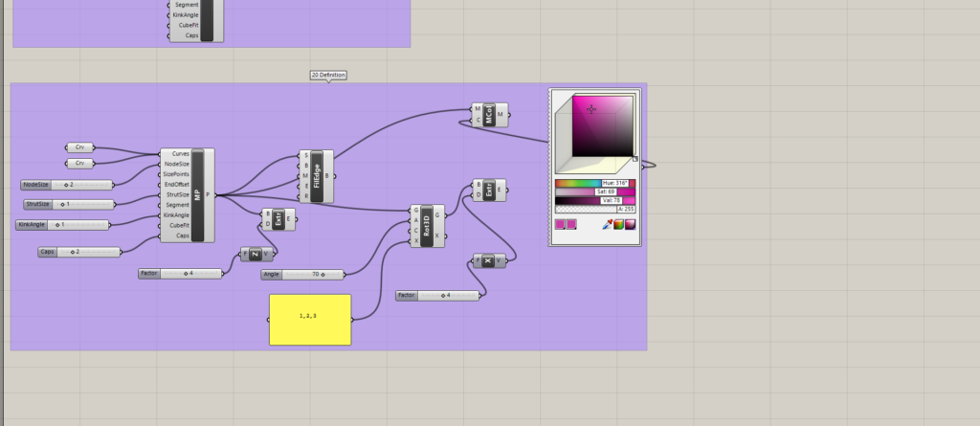
Task: Click the V output of Unit X component
Action: point(498,260)
